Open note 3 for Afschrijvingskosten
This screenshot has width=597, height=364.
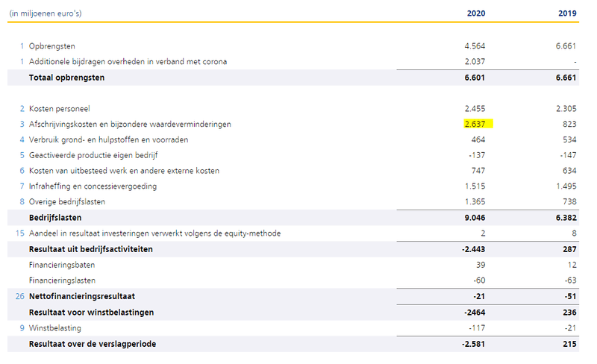pyautogui.click(x=22, y=124)
